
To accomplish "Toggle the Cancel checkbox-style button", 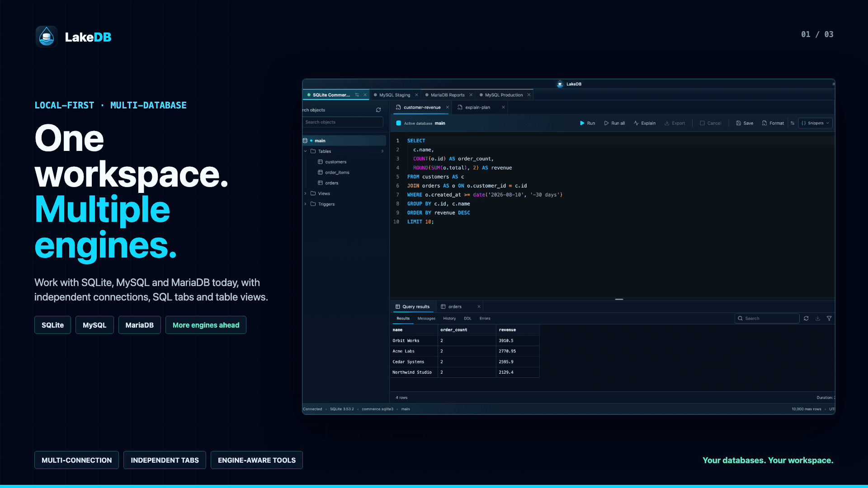I will point(710,123).
